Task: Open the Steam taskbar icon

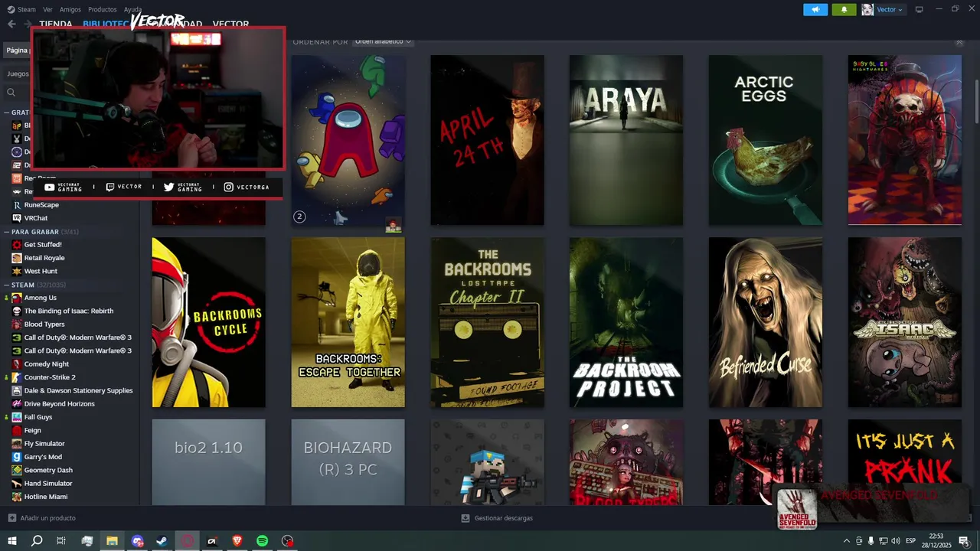Action: tap(162, 541)
